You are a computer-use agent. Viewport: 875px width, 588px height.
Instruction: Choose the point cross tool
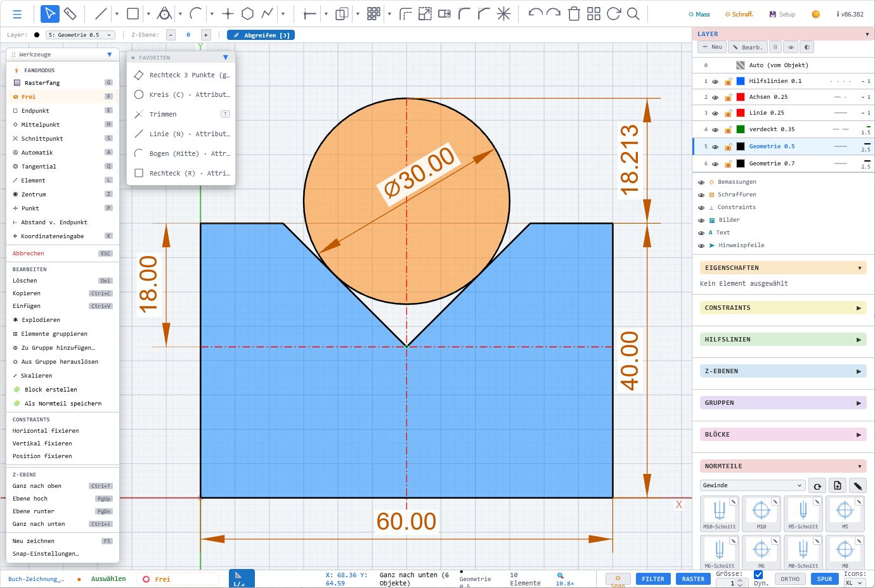(x=228, y=14)
